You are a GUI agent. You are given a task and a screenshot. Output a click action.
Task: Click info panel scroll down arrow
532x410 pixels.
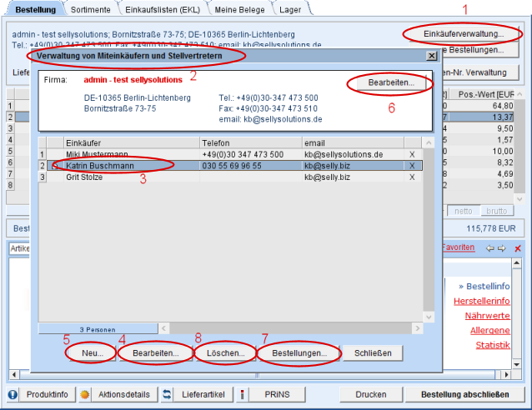click(516, 364)
